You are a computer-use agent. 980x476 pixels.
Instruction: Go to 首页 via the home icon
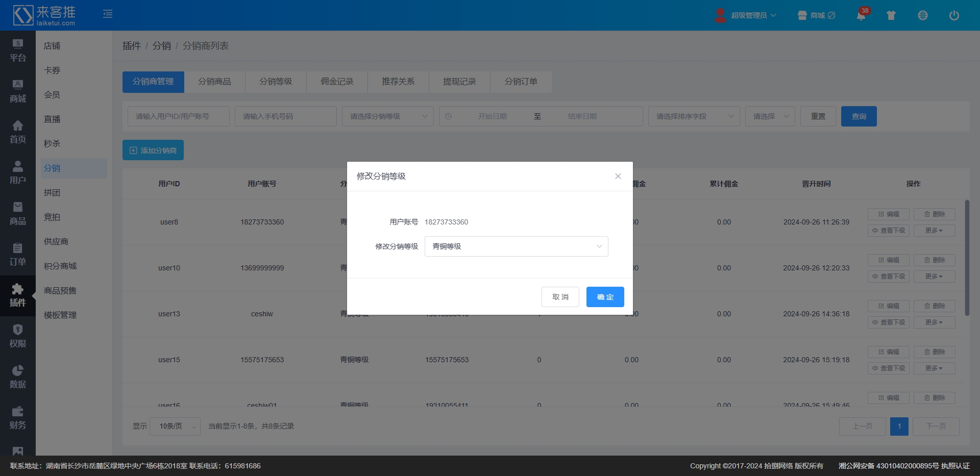click(18, 132)
